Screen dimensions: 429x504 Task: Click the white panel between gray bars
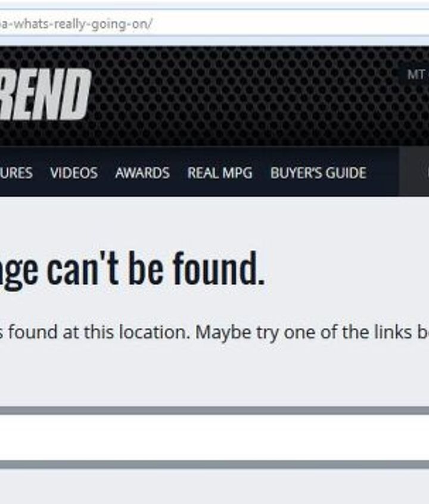tap(214, 437)
